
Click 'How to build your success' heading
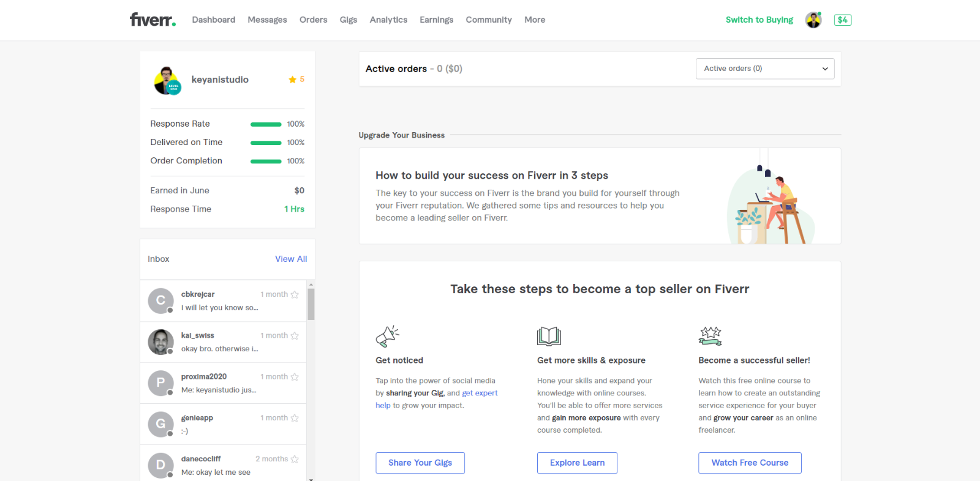(x=492, y=176)
